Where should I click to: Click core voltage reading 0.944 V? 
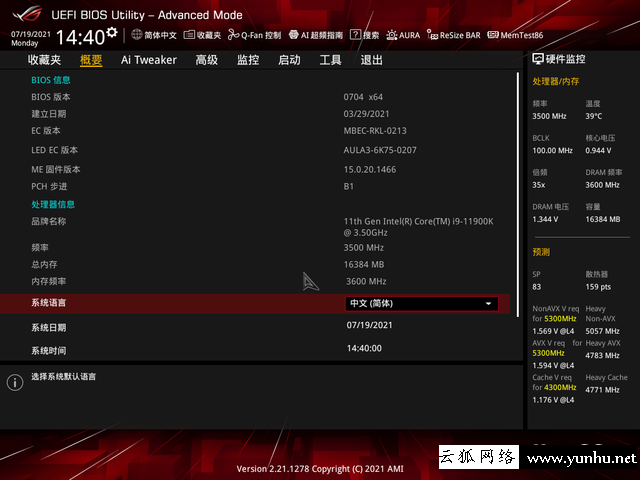click(598, 151)
